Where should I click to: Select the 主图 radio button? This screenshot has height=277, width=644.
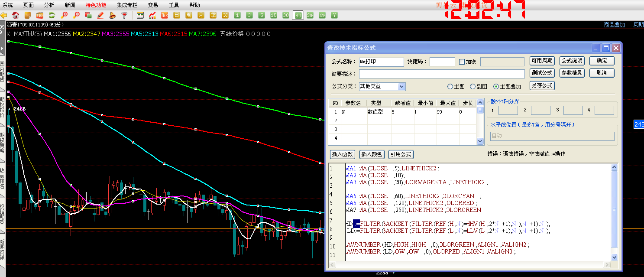pyautogui.click(x=450, y=87)
